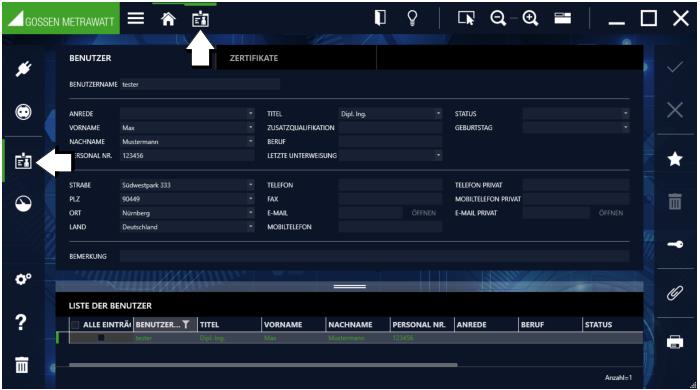Click the BEMERKUNG input field

click(x=375, y=256)
